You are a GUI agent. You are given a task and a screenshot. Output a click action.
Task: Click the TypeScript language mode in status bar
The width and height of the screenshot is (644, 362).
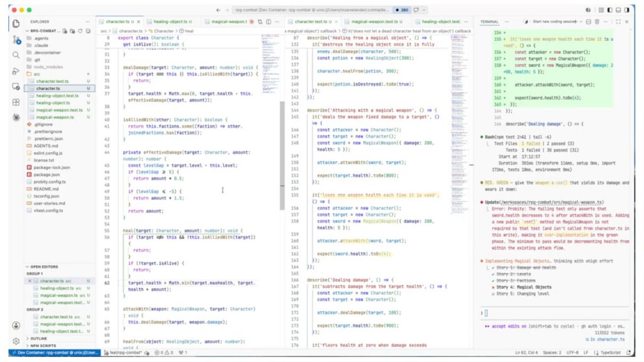pyautogui.click(x=610, y=353)
